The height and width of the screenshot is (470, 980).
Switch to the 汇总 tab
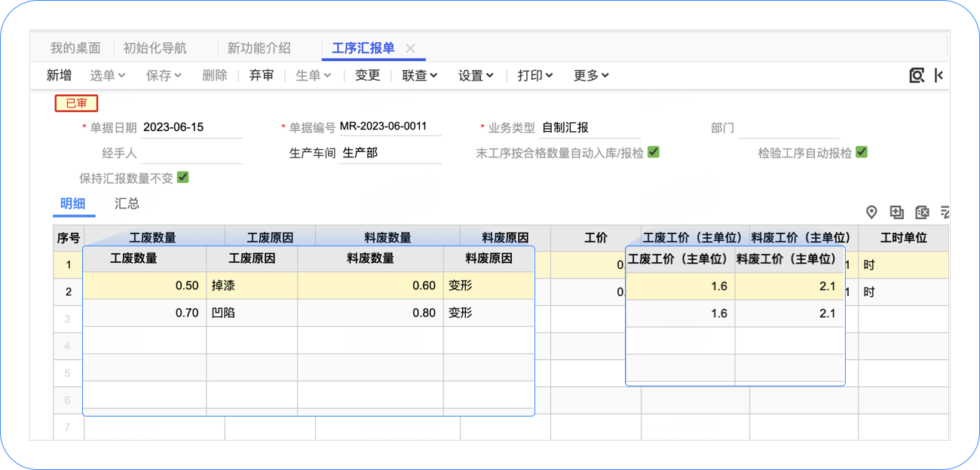[x=127, y=203]
